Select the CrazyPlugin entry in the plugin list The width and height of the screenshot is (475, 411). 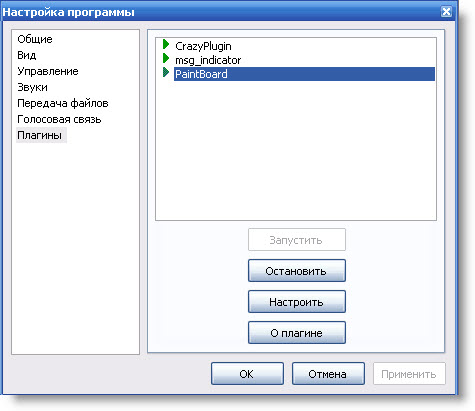[x=203, y=46]
